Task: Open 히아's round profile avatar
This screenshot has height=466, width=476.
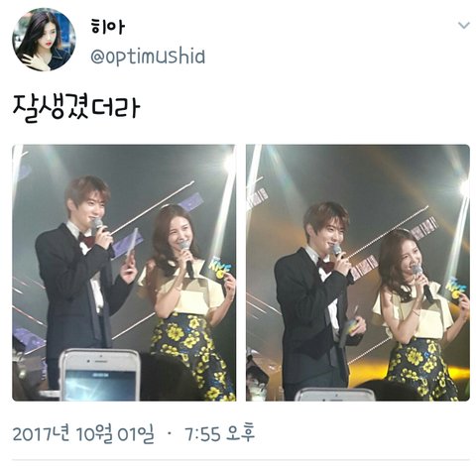Action: pyautogui.click(x=44, y=40)
